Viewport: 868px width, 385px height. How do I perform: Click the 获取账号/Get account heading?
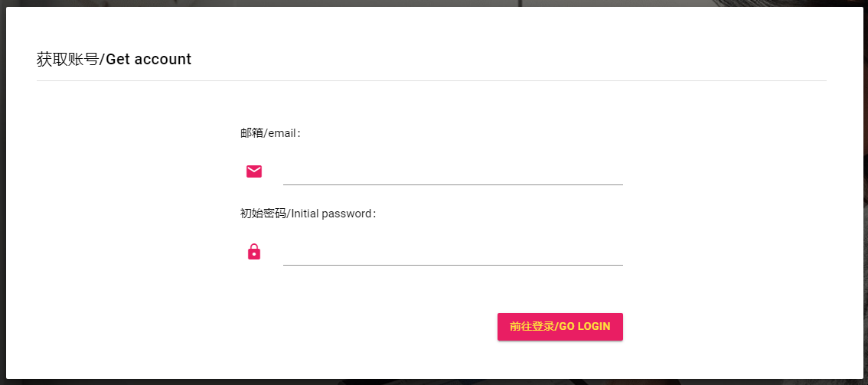tap(114, 59)
